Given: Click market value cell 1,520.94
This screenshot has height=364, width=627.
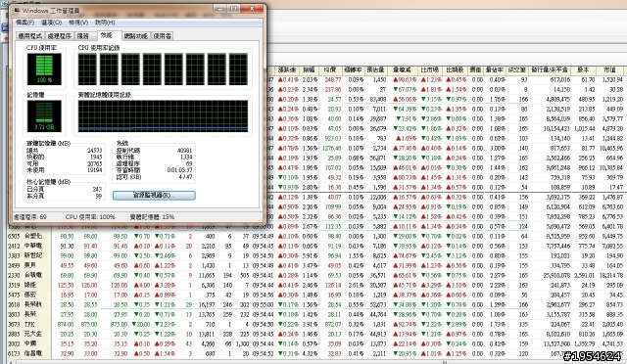Looking at the screenshot, I should (x=611, y=80).
